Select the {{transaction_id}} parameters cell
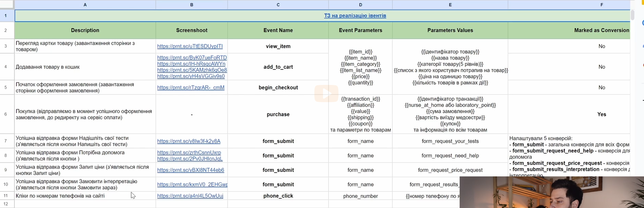Screen dimensions: 644x208 tap(360, 114)
